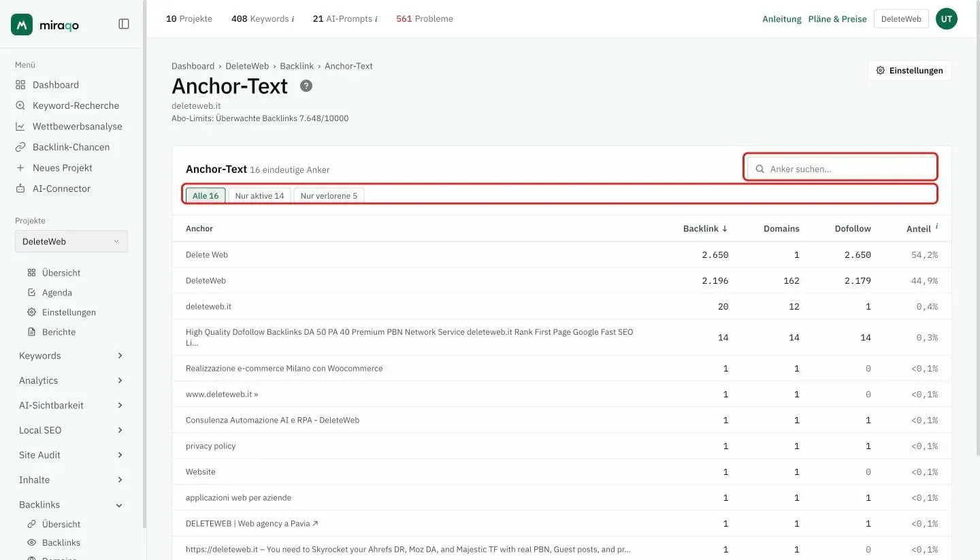Click the "www.deleteweb.it »" anchor row
This screenshot has height=560, width=980.
tap(561, 395)
